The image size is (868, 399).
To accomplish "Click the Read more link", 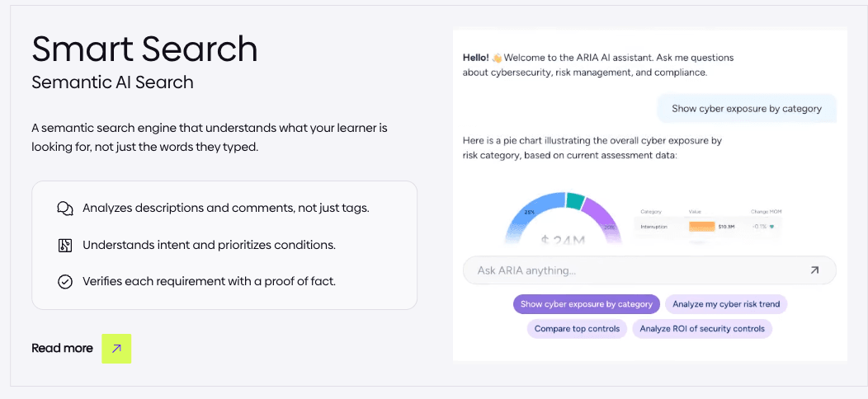I will click(x=62, y=349).
